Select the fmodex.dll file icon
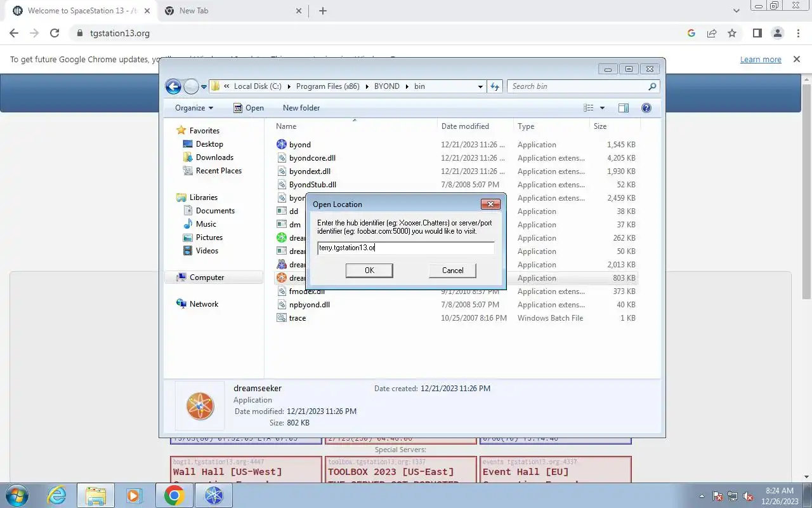Image resolution: width=812 pixels, height=508 pixels. [282, 291]
